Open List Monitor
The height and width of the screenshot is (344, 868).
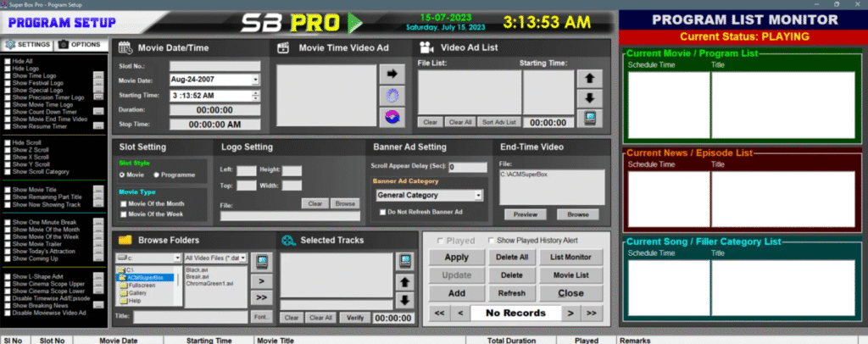(570, 258)
